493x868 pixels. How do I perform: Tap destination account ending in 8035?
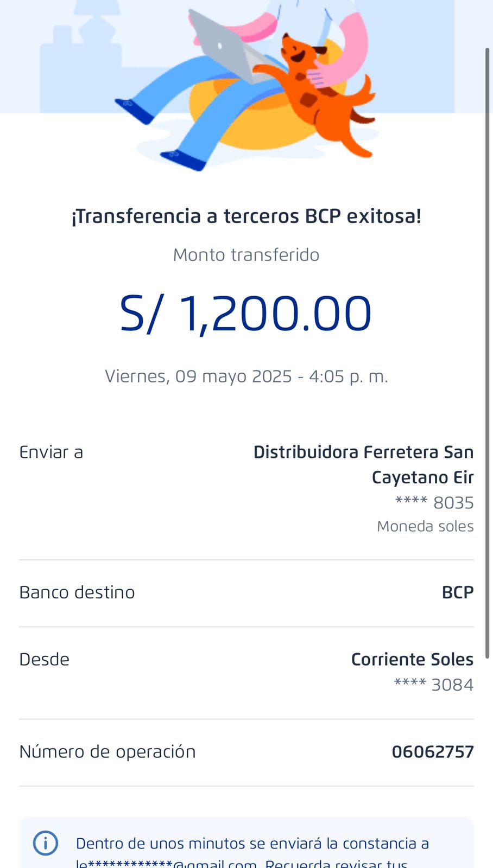click(x=434, y=503)
